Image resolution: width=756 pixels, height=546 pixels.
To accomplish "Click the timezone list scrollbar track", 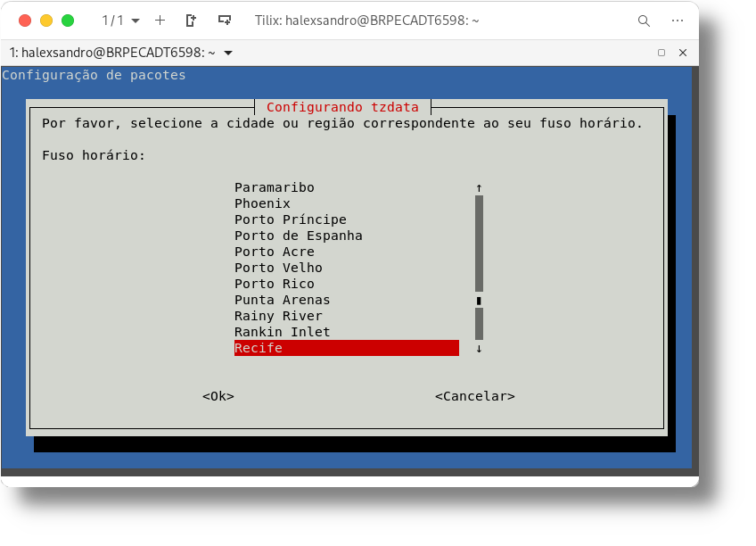I will click(x=479, y=268).
